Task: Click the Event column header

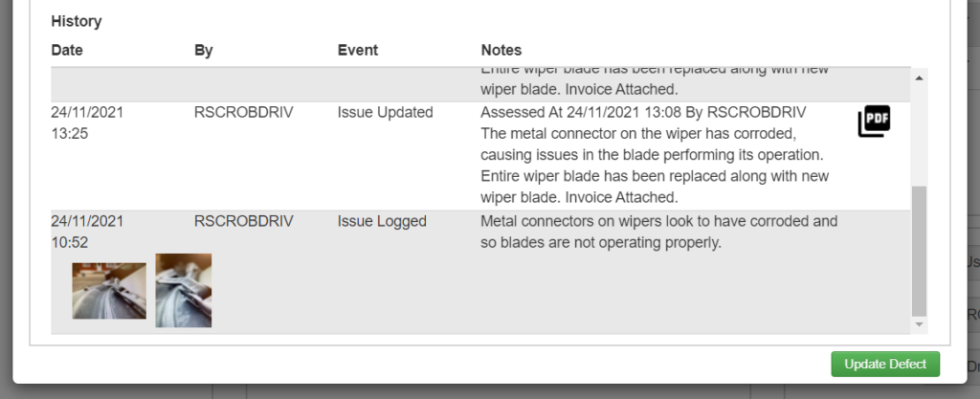Action: click(x=358, y=50)
